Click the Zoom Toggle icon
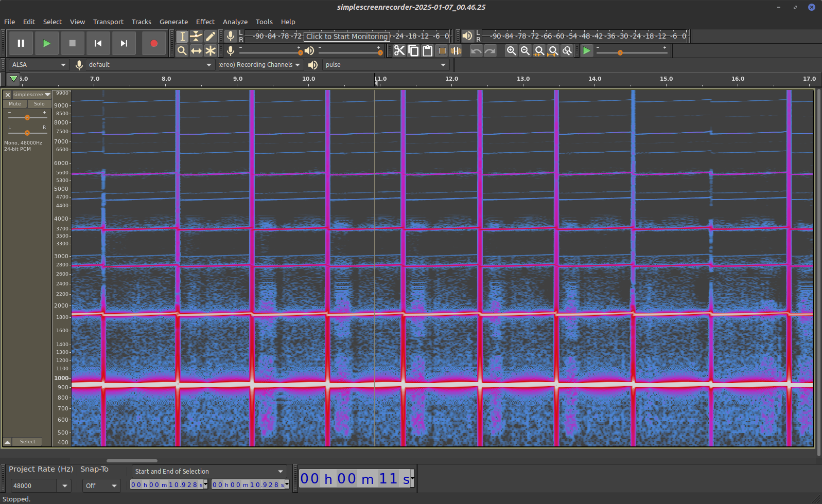This screenshot has width=822, height=504. coord(567,50)
